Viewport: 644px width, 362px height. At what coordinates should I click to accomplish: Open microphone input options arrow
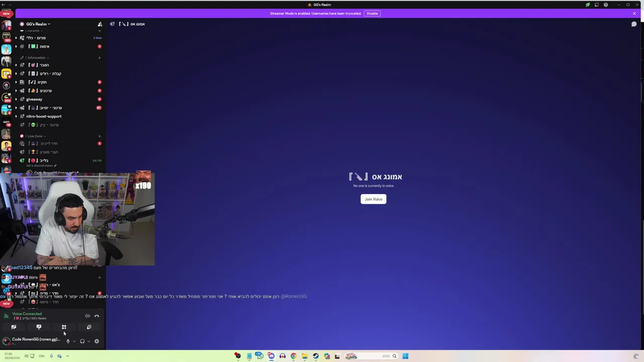coord(74,341)
